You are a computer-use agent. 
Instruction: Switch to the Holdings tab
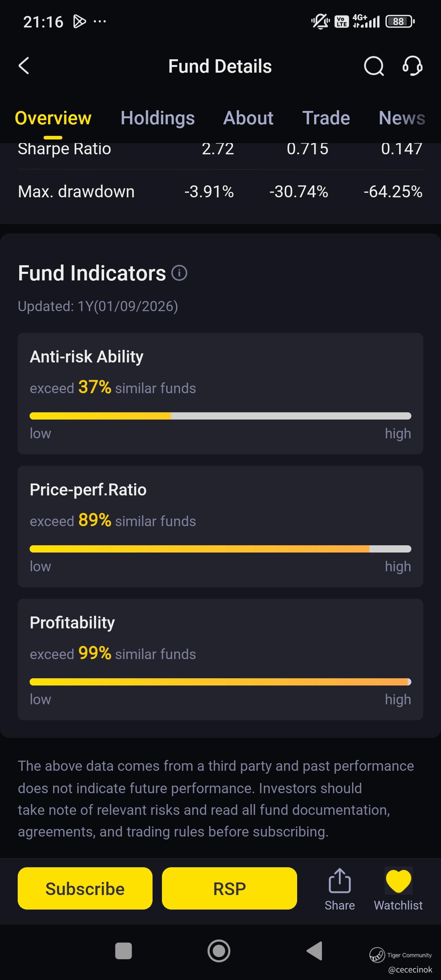158,118
